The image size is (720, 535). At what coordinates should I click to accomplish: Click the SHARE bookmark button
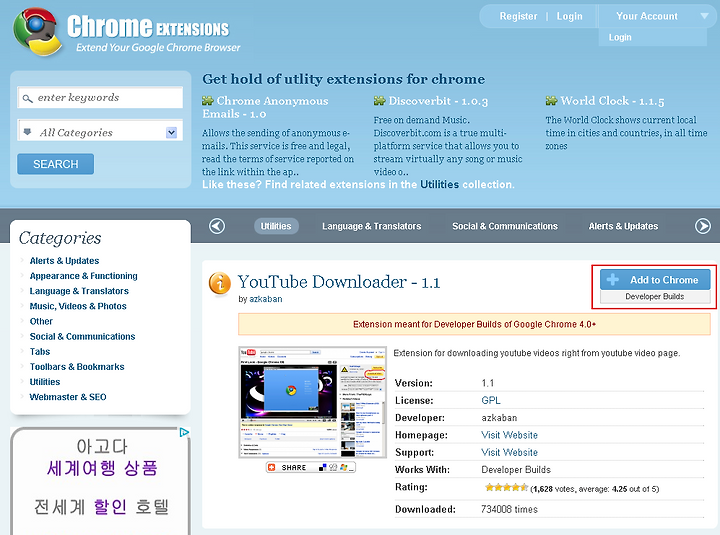(x=310, y=467)
